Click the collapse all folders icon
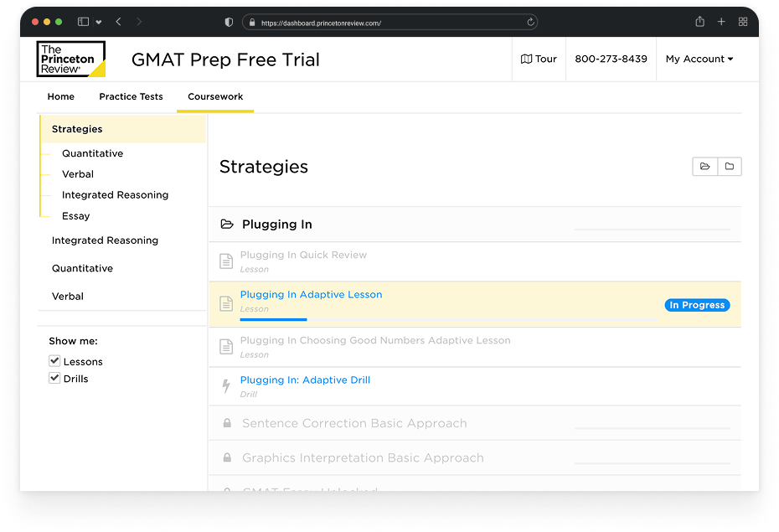 coord(730,166)
